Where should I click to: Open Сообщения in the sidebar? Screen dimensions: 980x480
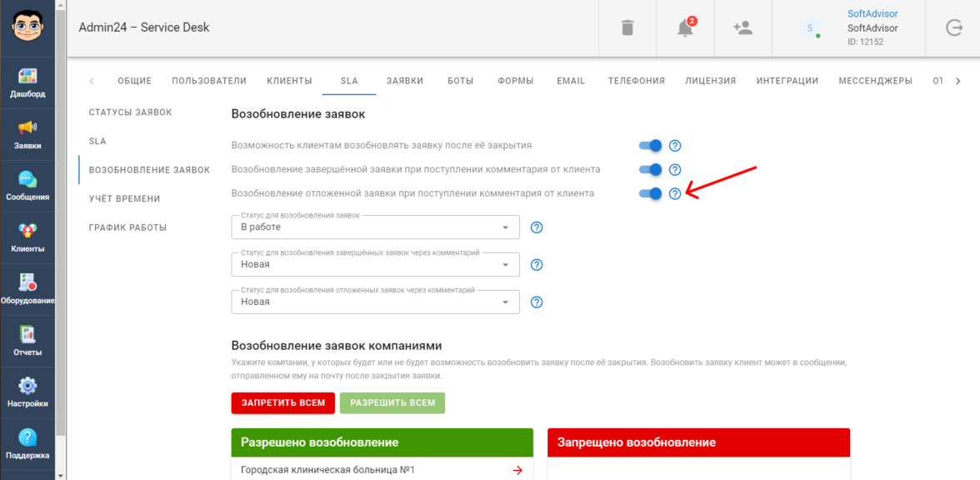[27, 187]
